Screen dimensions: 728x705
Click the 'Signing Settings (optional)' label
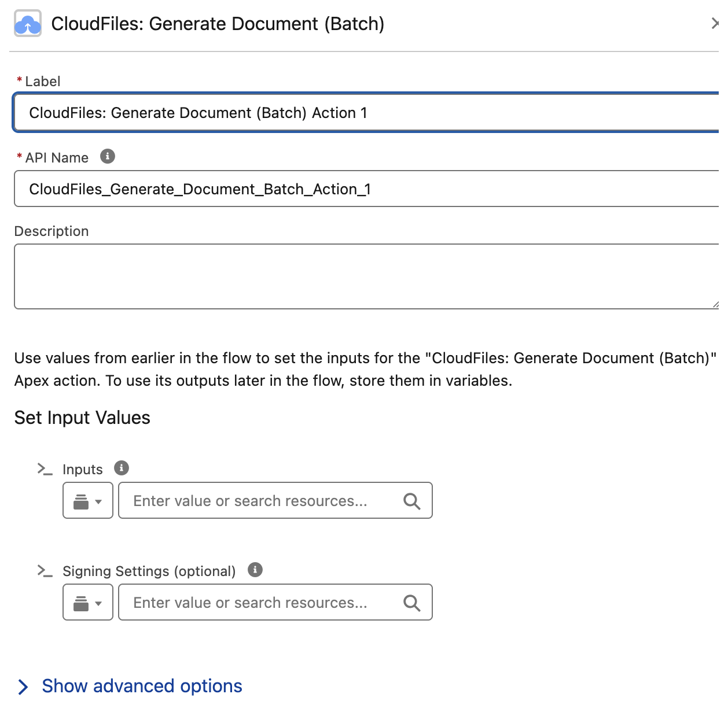coord(149,571)
